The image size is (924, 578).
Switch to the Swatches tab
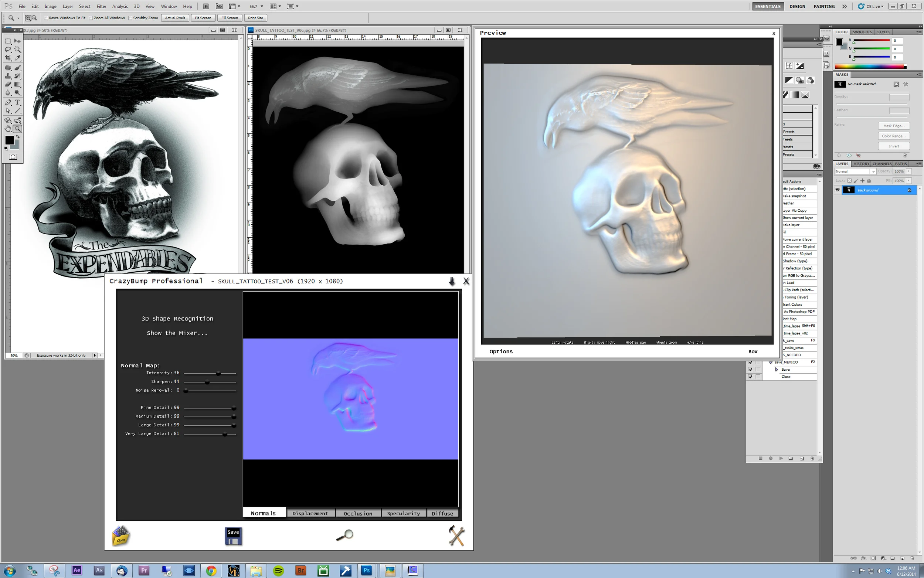862,32
